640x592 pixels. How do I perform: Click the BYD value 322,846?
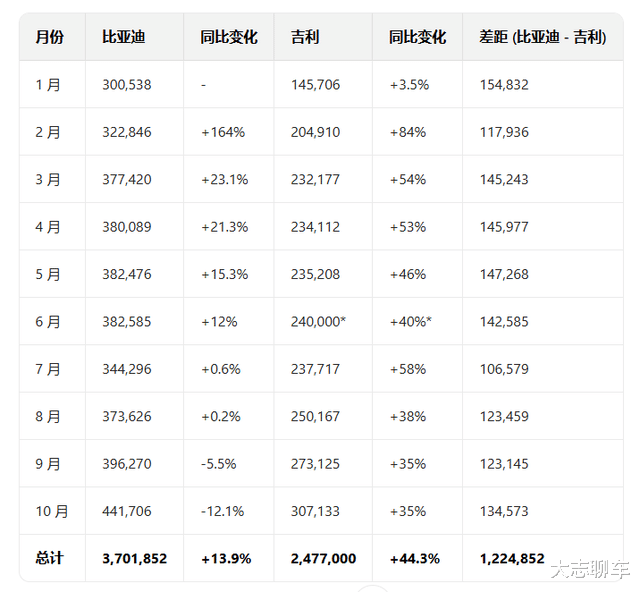tap(127, 132)
